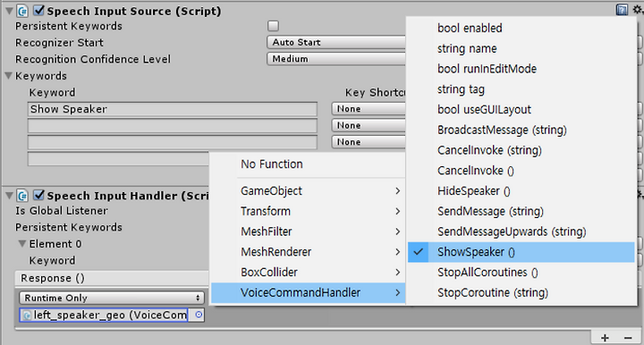Image resolution: width=644 pixels, height=345 pixels.
Task: Open the BoxCollider submenu
Action: coord(308,272)
